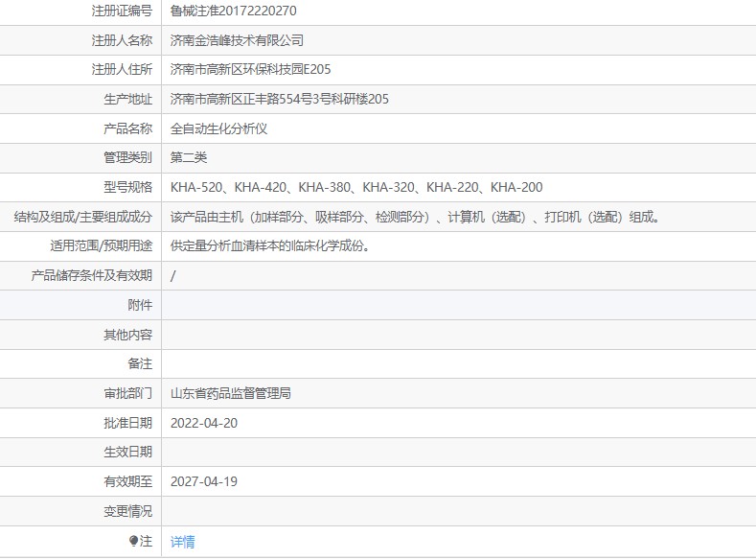
Task: Click the 生效日期 label
Action: (x=127, y=453)
